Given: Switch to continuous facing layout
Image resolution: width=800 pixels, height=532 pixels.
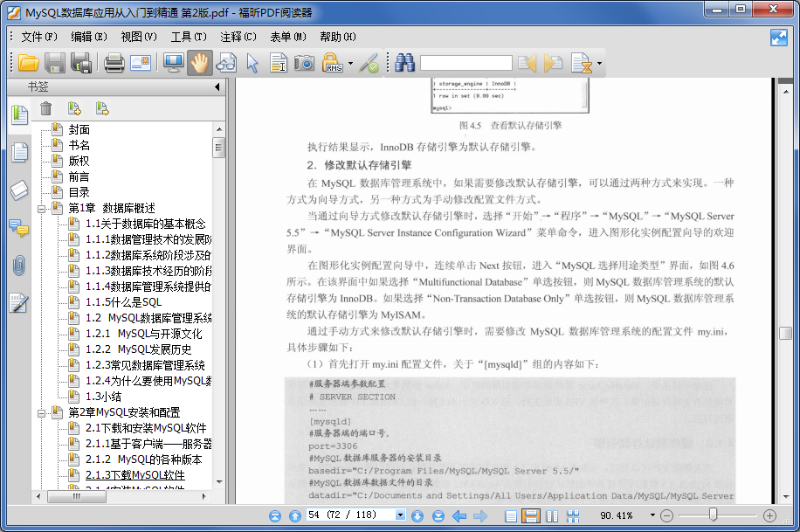Looking at the screenshot, I should pyautogui.click(x=573, y=516).
